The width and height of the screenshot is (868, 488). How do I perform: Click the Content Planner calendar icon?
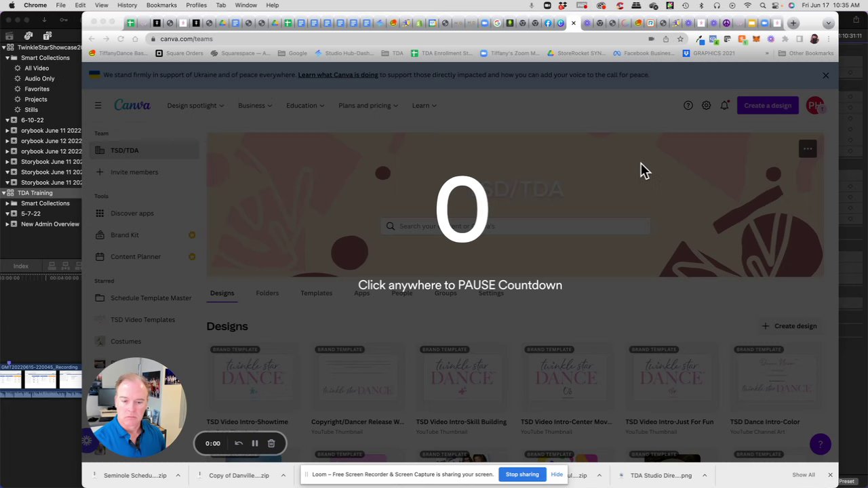(x=100, y=257)
